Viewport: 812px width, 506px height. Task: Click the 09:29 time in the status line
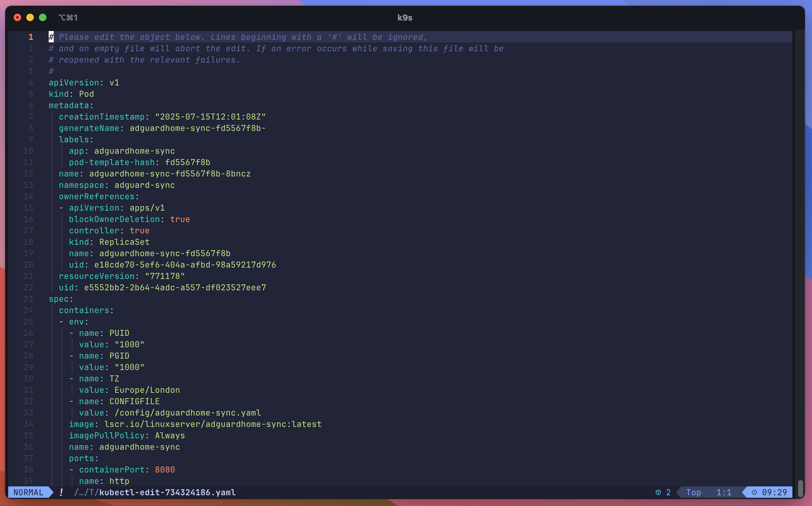coord(774,492)
